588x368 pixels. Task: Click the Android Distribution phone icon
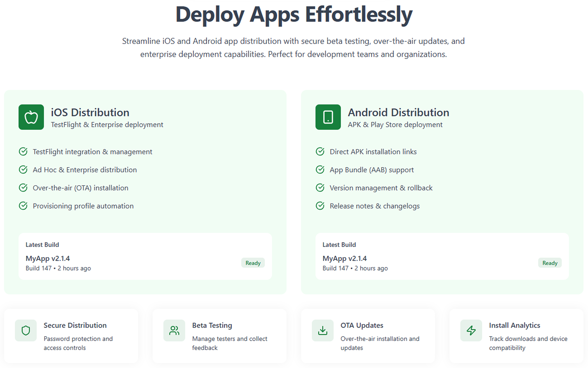(x=328, y=117)
